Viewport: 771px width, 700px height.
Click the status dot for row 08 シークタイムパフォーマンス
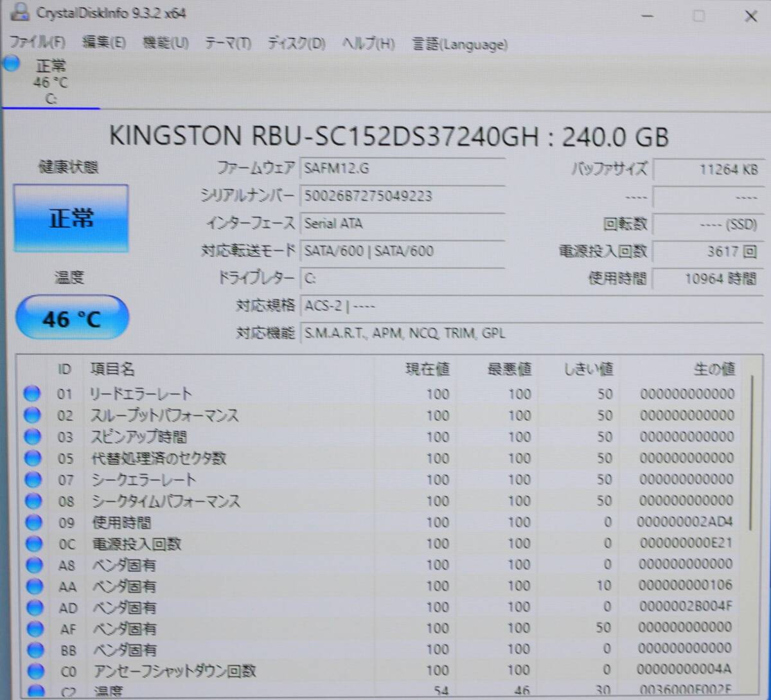click(x=33, y=501)
